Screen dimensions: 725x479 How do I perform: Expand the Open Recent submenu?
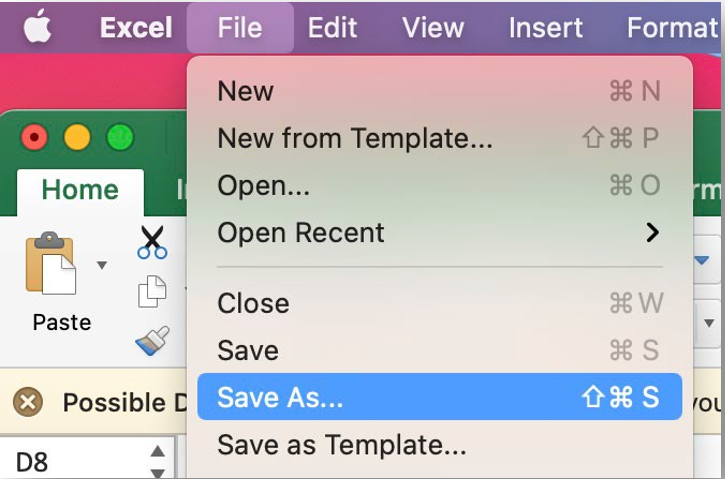[652, 233]
